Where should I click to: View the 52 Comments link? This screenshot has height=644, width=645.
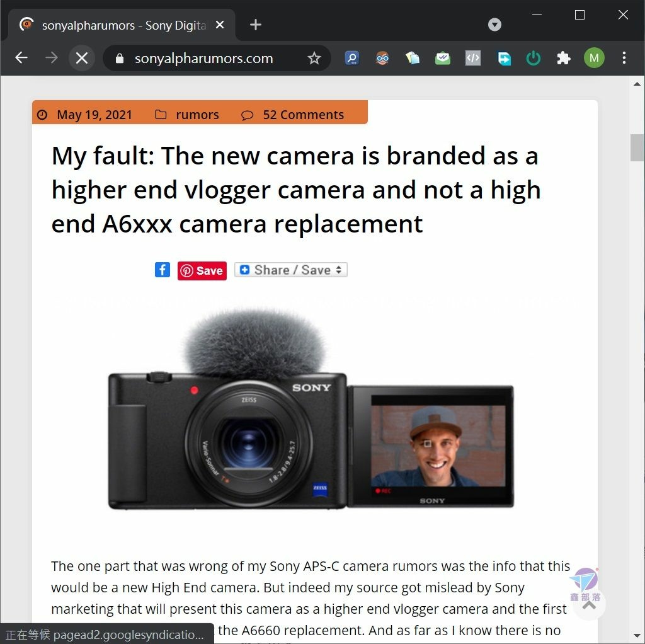click(303, 115)
